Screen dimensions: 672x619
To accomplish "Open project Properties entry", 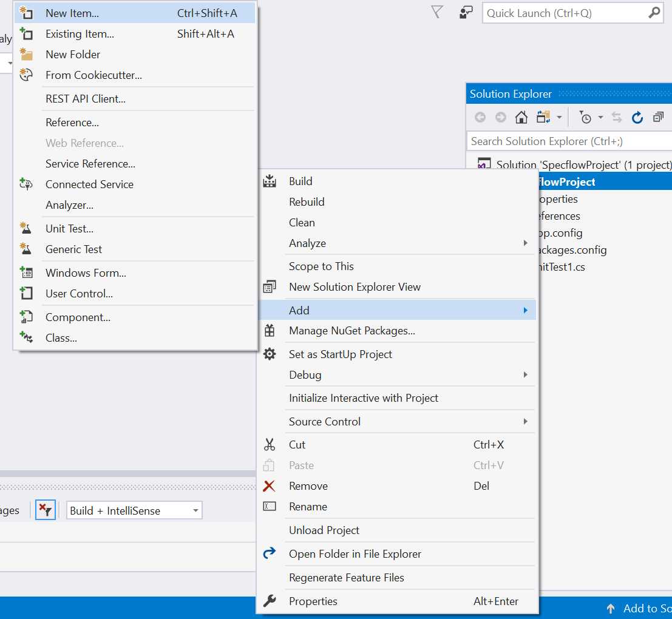I will pyautogui.click(x=397, y=601).
